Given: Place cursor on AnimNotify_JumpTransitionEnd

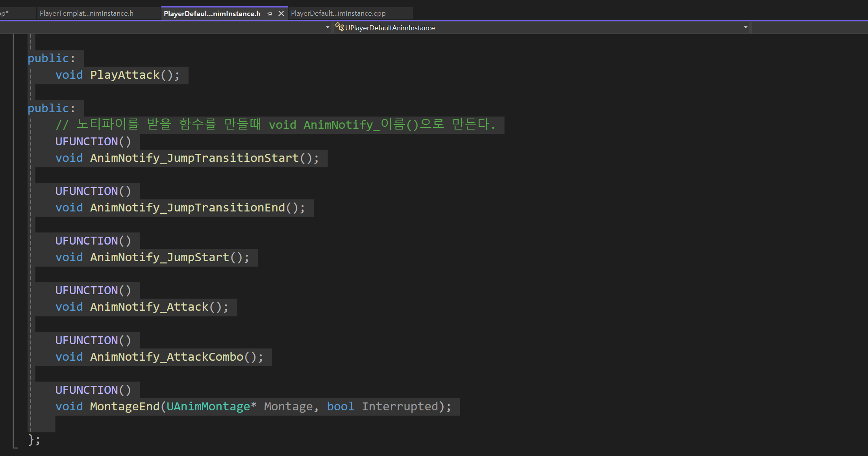Looking at the screenshot, I should pyautogui.click(x=187, y=208).
